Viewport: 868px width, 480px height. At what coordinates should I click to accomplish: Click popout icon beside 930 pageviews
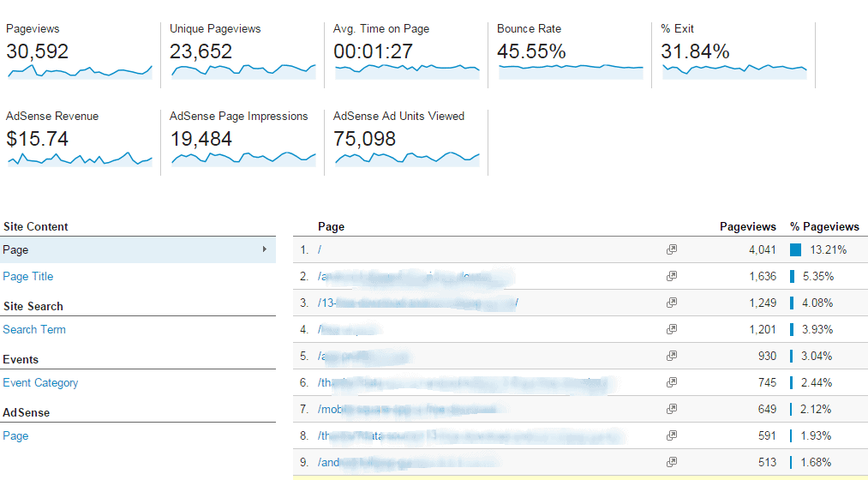pos(672,356)
